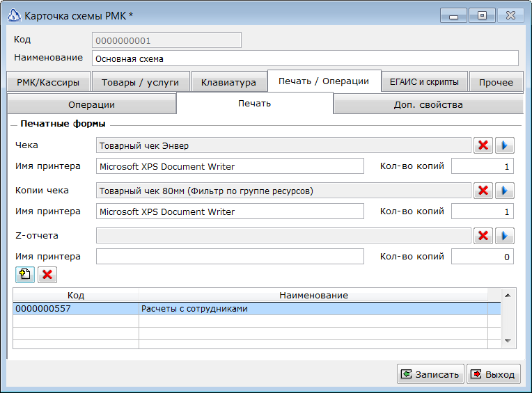Select Печать / Операции tab
The width and height of the screenshot is (532, 393).
click(324, 81)
